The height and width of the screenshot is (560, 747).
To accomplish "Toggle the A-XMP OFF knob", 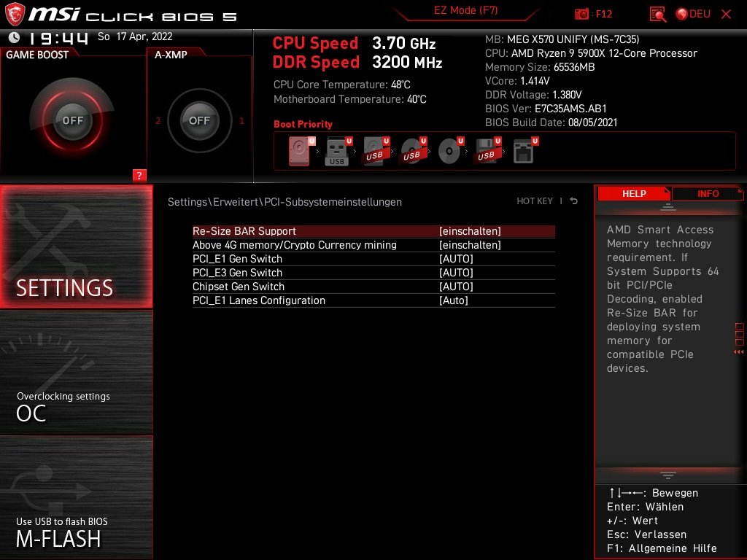I will coord(199,120).
